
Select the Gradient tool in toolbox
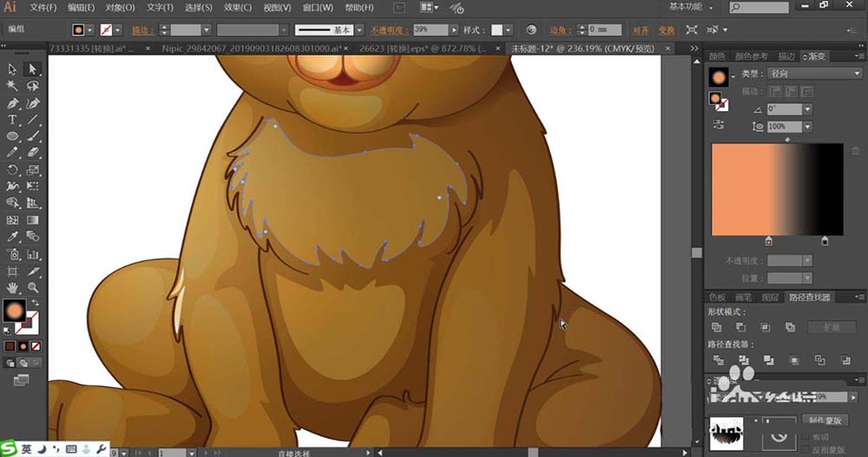tap(33, 219)
